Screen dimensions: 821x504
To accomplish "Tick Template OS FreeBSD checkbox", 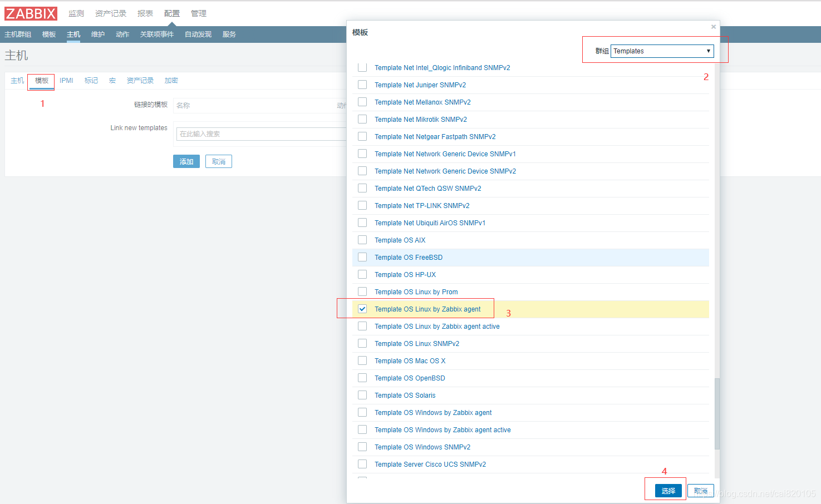I will click(362, 257).
